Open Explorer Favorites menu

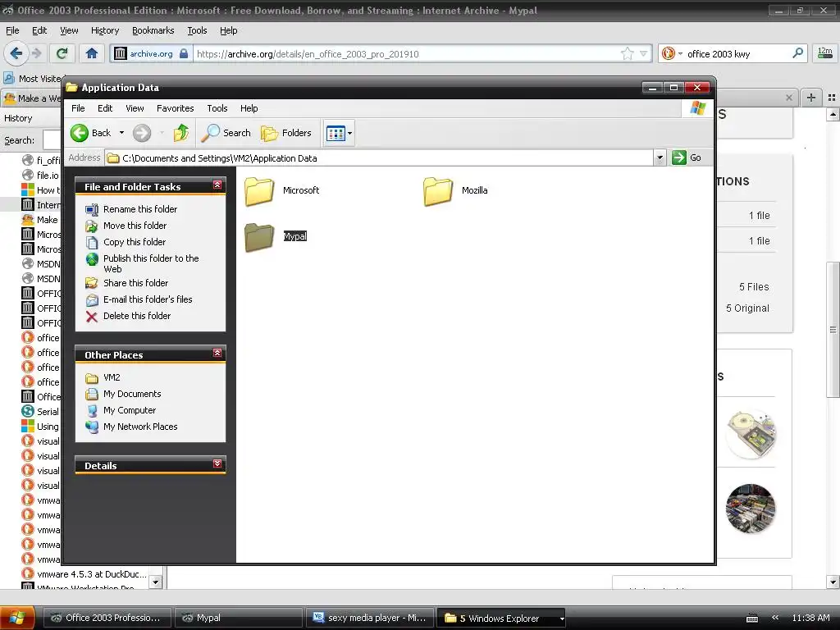point(176,108)
